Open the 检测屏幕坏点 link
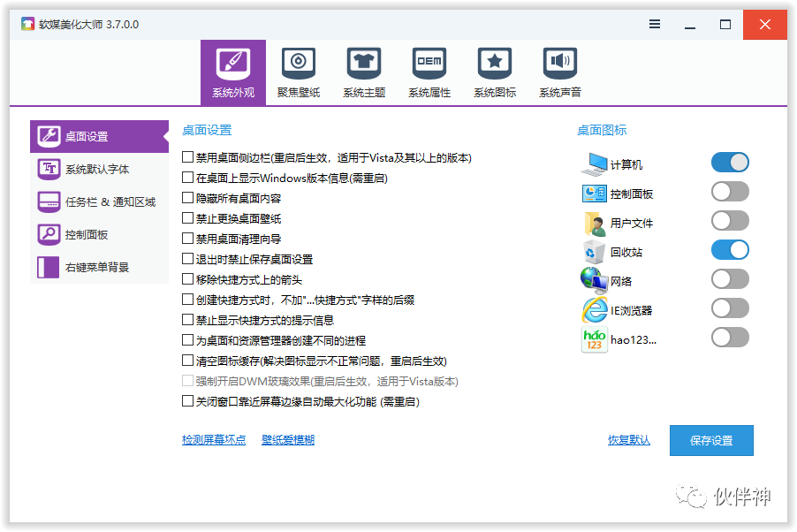Screen dimensions: 797x532 coord(214,440)
